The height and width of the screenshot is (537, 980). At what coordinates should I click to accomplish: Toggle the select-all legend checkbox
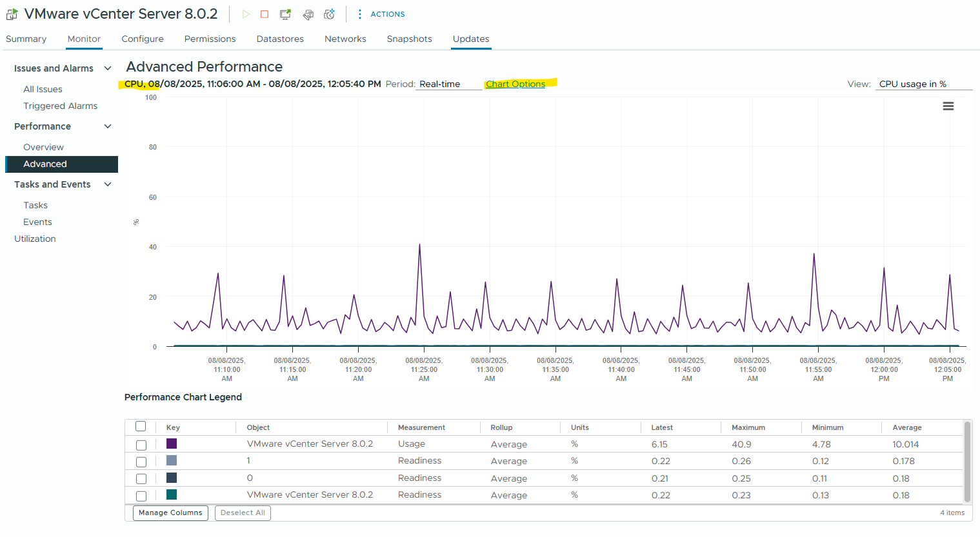coord(141,426)
